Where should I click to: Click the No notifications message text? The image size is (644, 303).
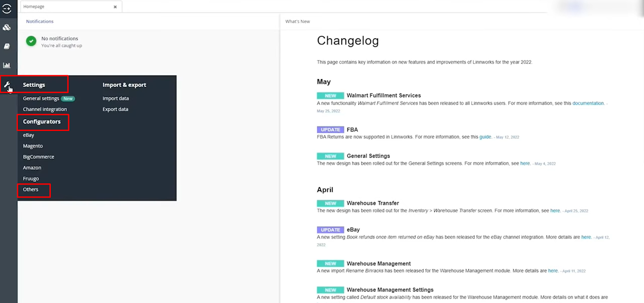click(60, 39)
